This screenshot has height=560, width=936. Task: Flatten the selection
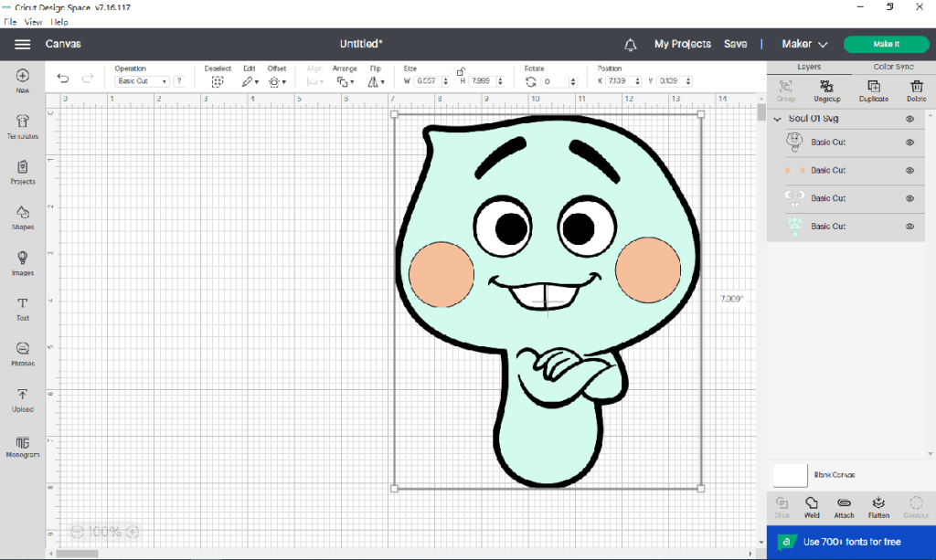click(x=877, y=506)
